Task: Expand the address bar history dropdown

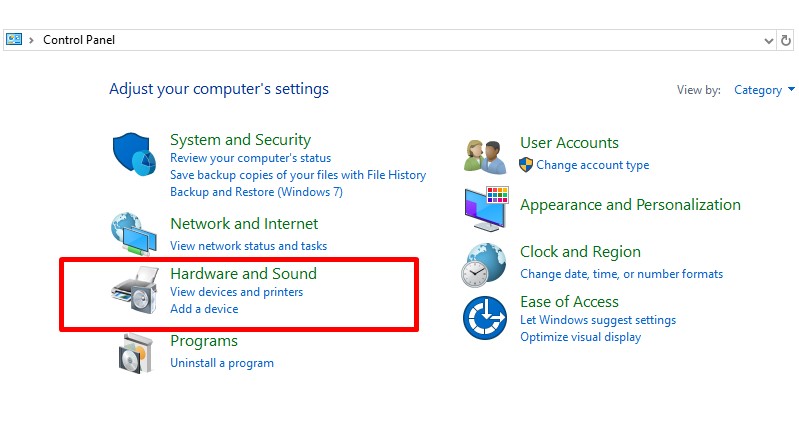Action: tap(768, 41)
